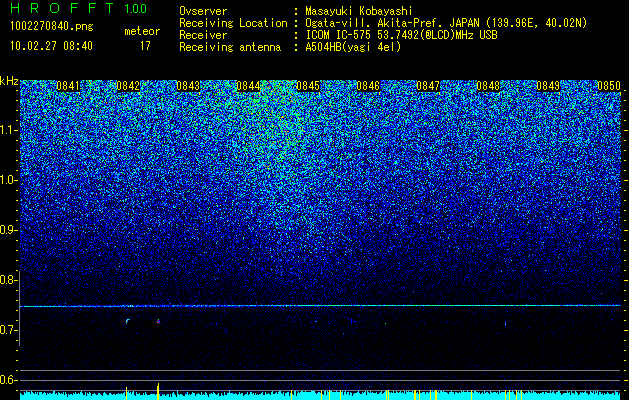Viewport: 629px width, 400px height.
Task: Click the tallest yellow spike in the bottom level strip
Action: coord(158,391)
